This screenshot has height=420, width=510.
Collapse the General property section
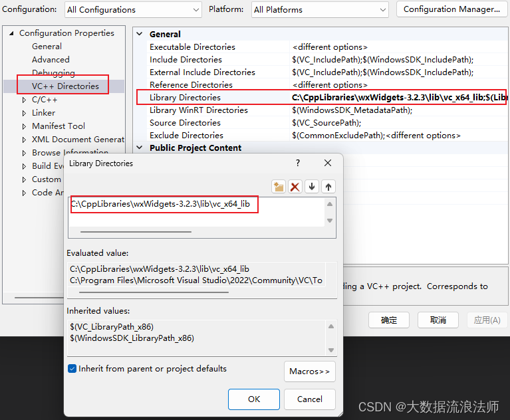click(140, 34)
